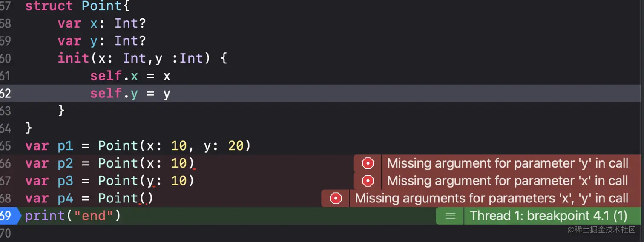The height and width of the screenshot is (242, 644).
Task: Click the "end" string in print statement
Action: pos(94,216)
